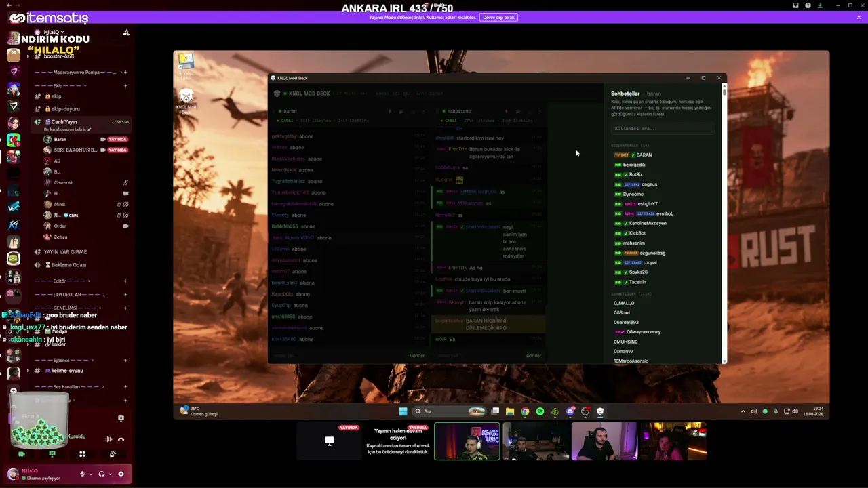This screenshot has width=868, height=488.
Task: Open the bearded man in grey shirt webcam tile
Action: [x=604, y=441]
